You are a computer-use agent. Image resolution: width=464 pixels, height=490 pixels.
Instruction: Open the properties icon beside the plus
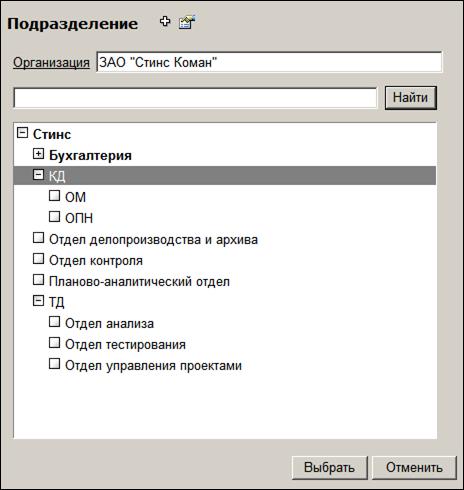click(187, 22)
